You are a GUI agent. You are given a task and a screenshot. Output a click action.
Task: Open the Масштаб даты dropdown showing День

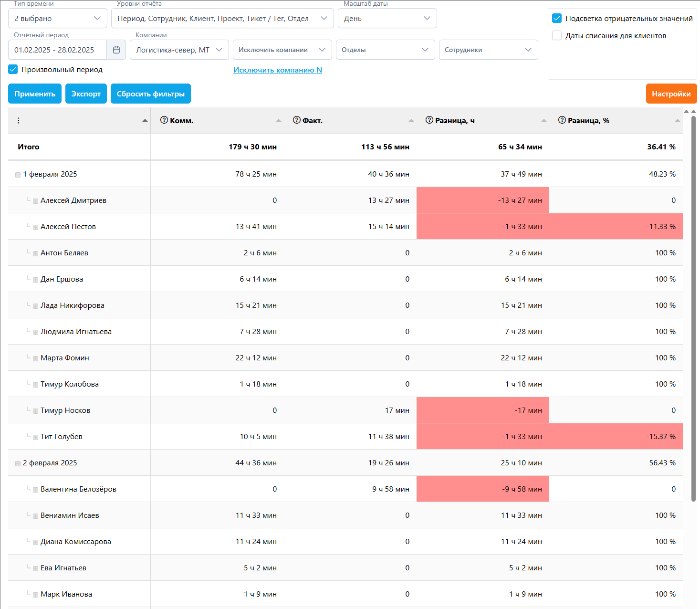(387, 19)
